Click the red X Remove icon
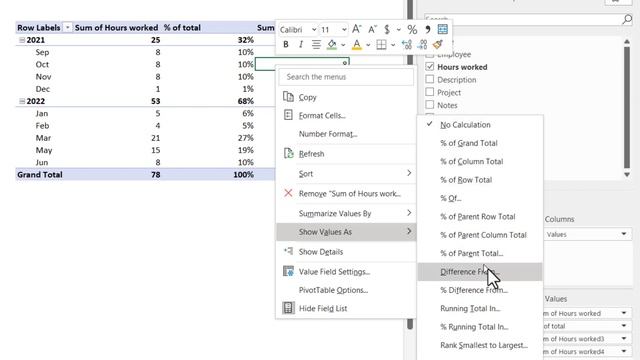This screenshot has width=640, height=360. coord(288,193)
